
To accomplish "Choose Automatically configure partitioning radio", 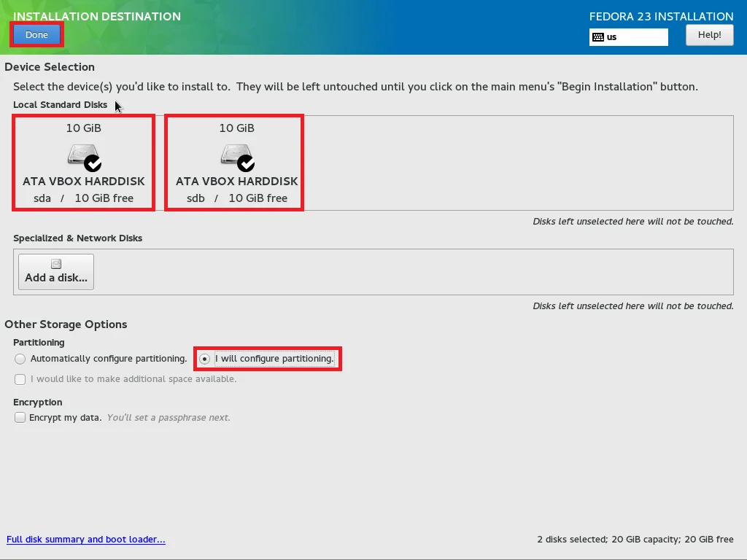I will [x=20, y=359].
